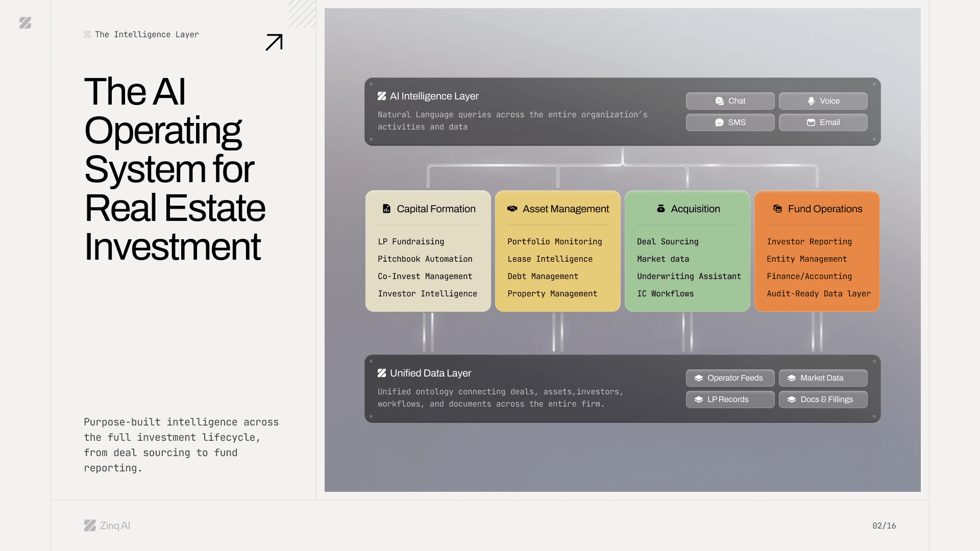The image size is (980, 551).
Task: Click Pitchbook Automation in Capital Formation
Action: (425, 259)
